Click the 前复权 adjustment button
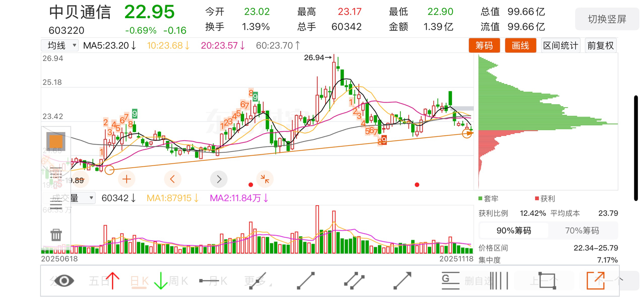This screenshot has height=297, width=644. 601,46
